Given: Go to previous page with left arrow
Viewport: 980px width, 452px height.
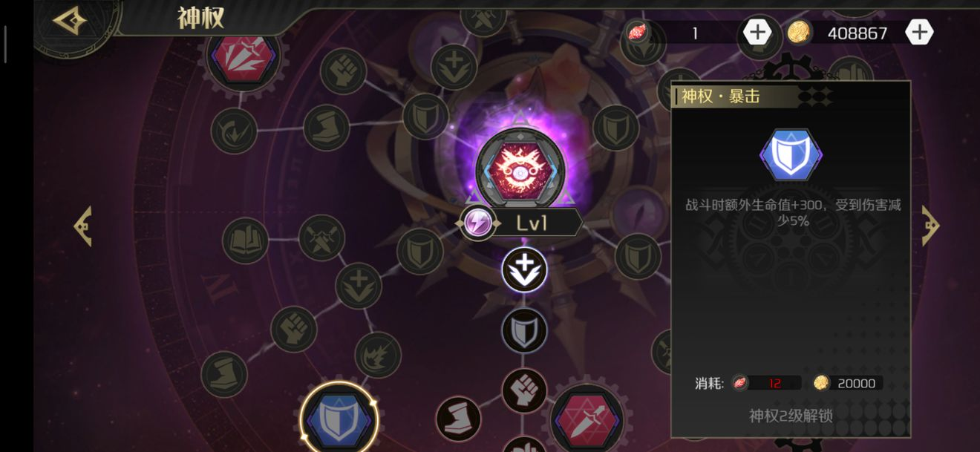Looking at the screenshot, I should [x=82, y=226].
